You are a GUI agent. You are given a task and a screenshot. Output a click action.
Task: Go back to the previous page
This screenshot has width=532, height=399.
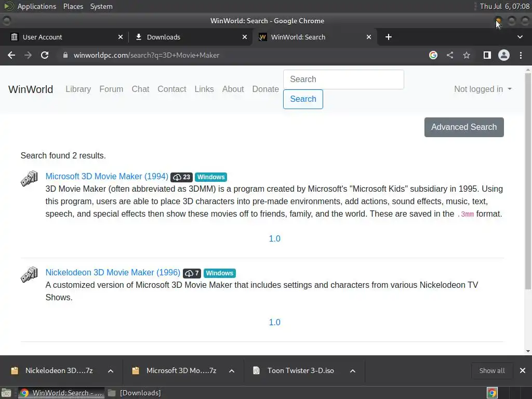pyautogui.click(x=11, y=55)
